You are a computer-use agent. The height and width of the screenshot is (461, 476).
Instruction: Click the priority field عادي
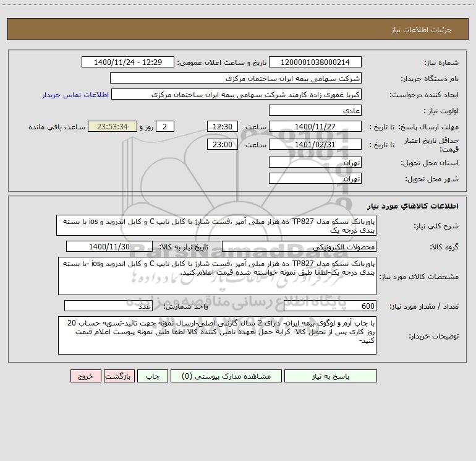pyautogui.click(x=315, y=110)
